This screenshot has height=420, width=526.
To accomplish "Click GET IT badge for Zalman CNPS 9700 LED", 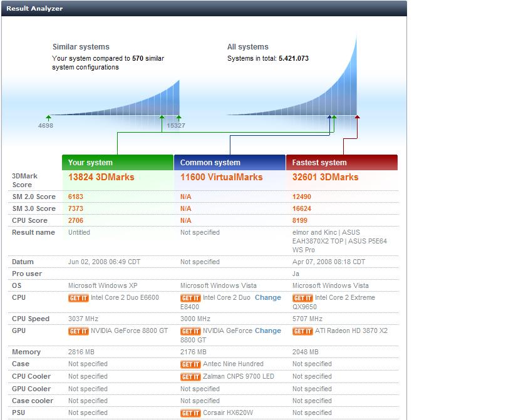I will point(190,377).
